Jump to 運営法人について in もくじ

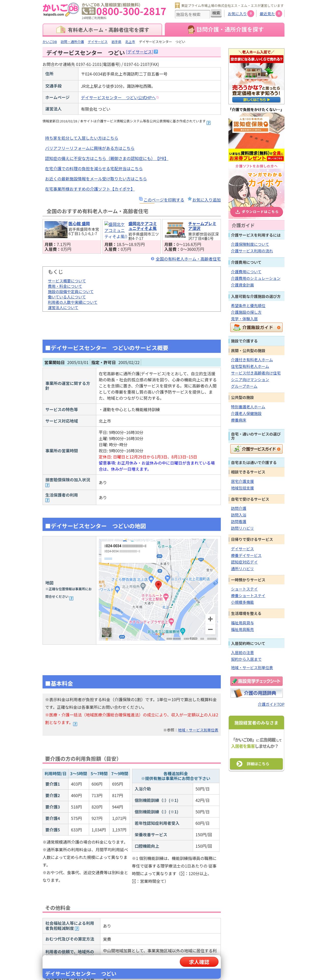tap(63, 307)
